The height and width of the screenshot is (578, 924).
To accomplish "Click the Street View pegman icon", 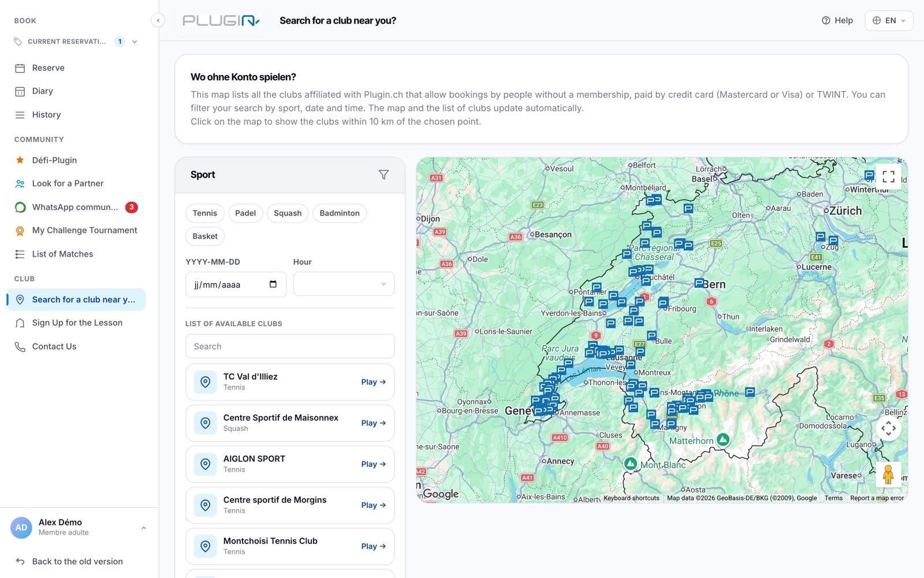I will coord(888,474).
